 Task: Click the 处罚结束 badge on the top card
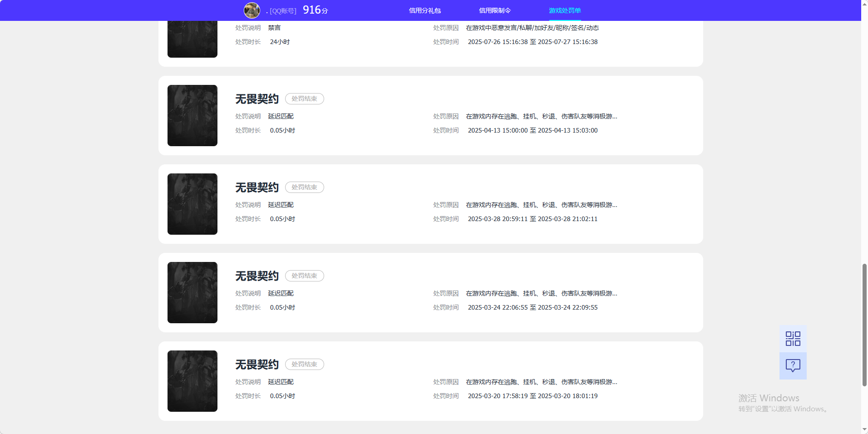304,99
